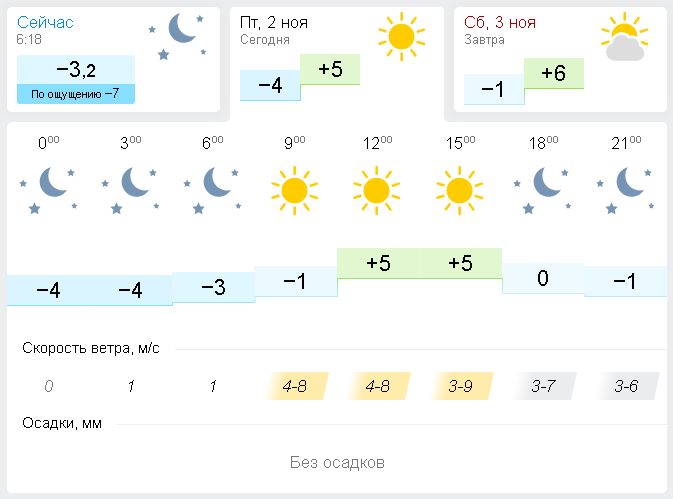Click the sun icon at 15:00
The image size is (673, 499).
(x=460, y=189)
